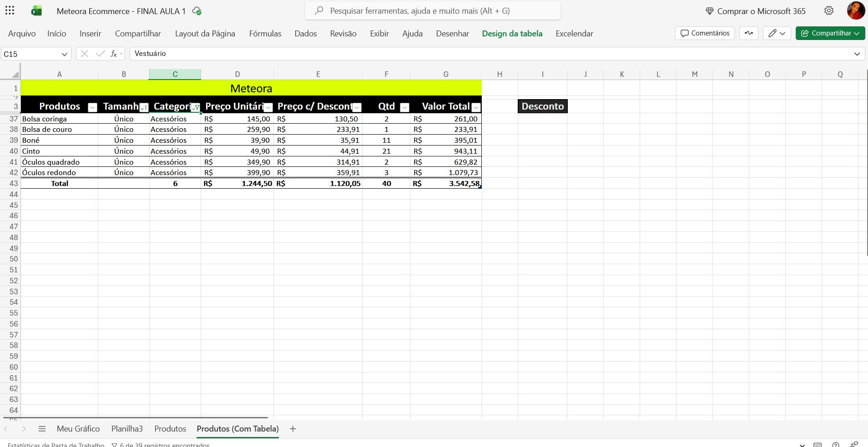This screenshot has height=447, width=868.
Task: Switch to the Inserir ribbon tab
Action: (91, 34)
